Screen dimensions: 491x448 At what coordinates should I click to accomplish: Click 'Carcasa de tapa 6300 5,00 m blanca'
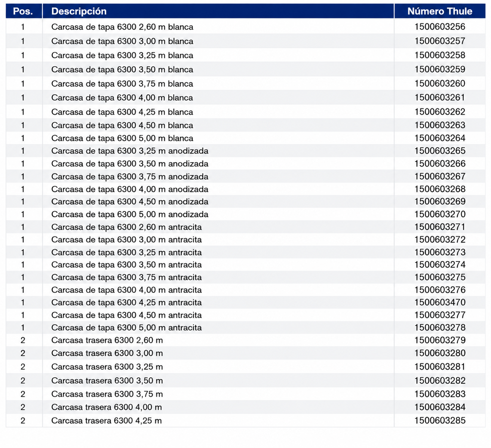pos(122,138)
